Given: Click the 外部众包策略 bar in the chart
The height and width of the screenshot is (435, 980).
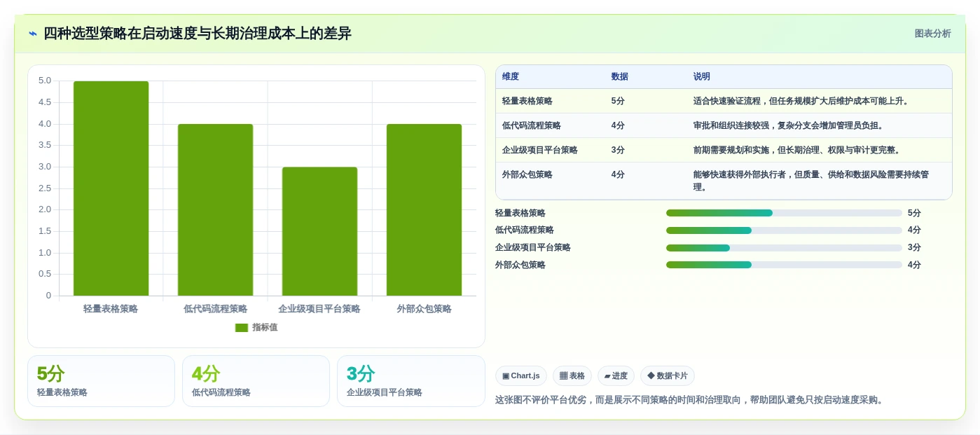Looking at the screenshot, I should tap(424, 210).
